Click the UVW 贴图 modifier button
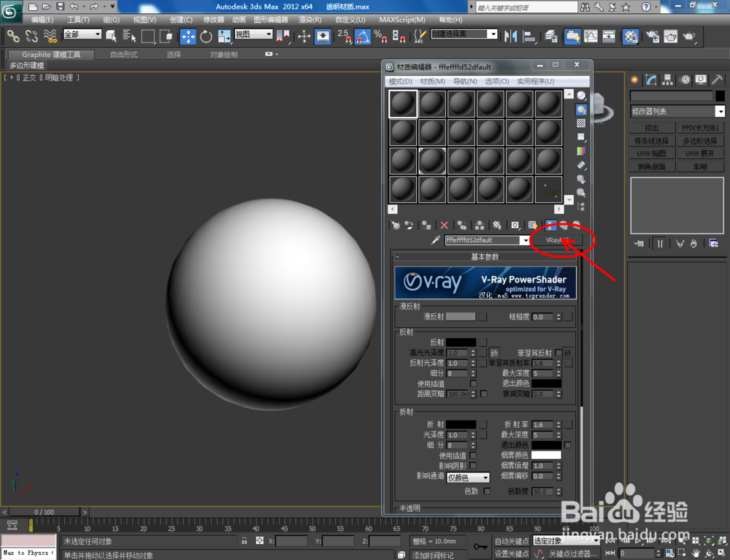 click(652, 153)
